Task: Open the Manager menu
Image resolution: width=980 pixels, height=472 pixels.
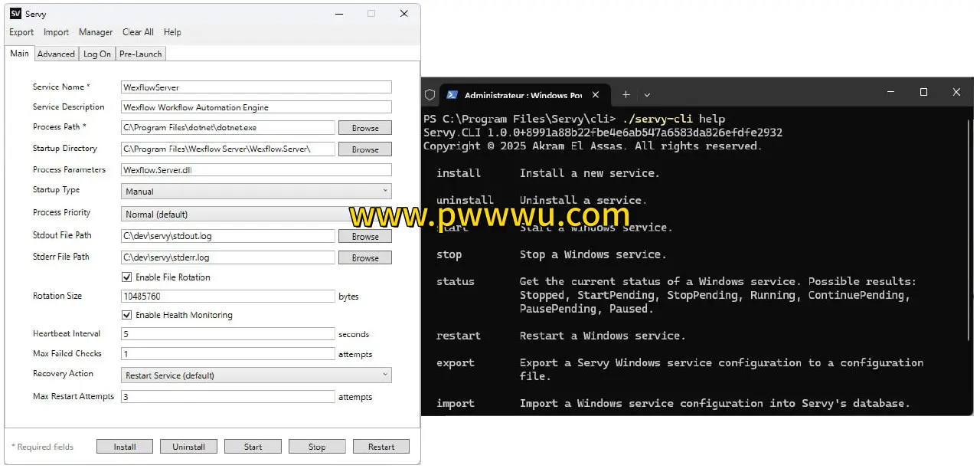Action: click(x=96, y=32)
